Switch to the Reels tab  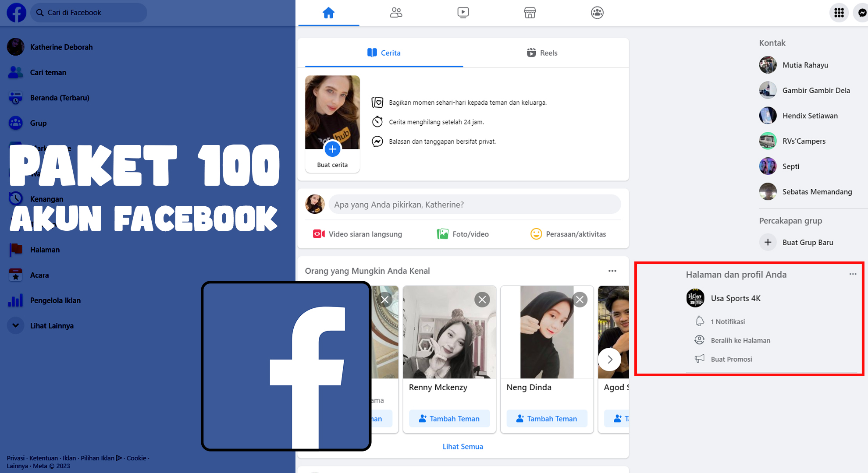click(x=542, y=53)
